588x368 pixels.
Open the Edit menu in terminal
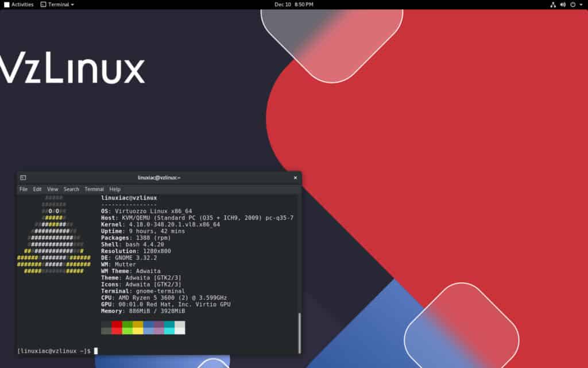point(37,189)
